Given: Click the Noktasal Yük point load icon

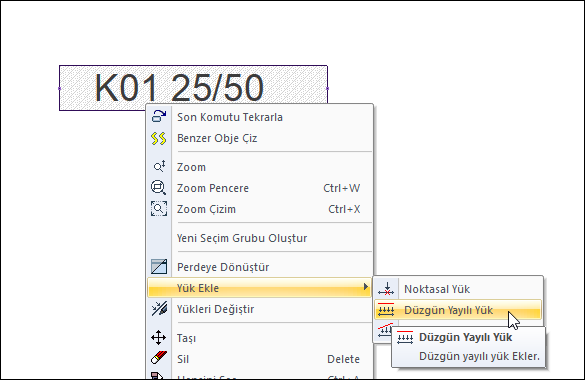Looking at the screenshot, I should (386, 289).
